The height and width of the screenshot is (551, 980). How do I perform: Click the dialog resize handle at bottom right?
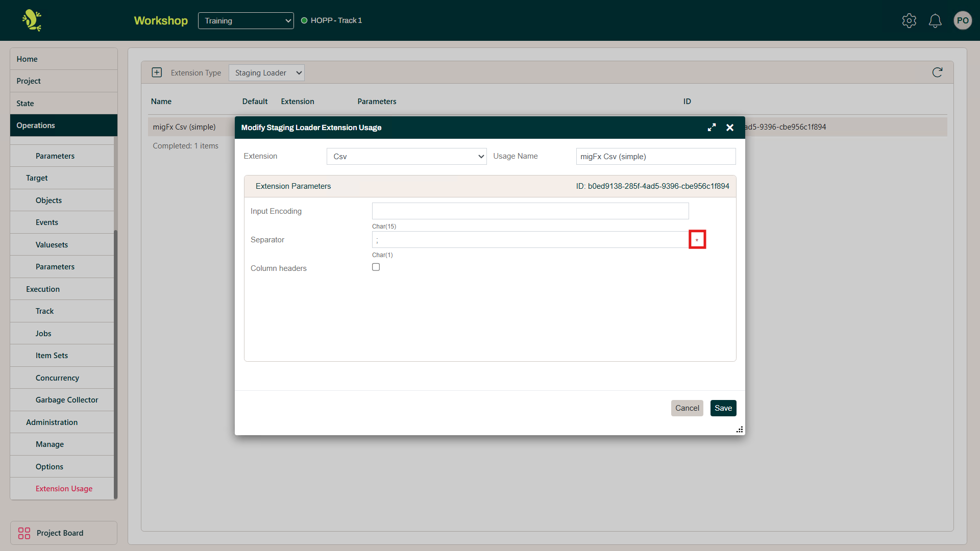pyautogui.click(x=740, y=430)
